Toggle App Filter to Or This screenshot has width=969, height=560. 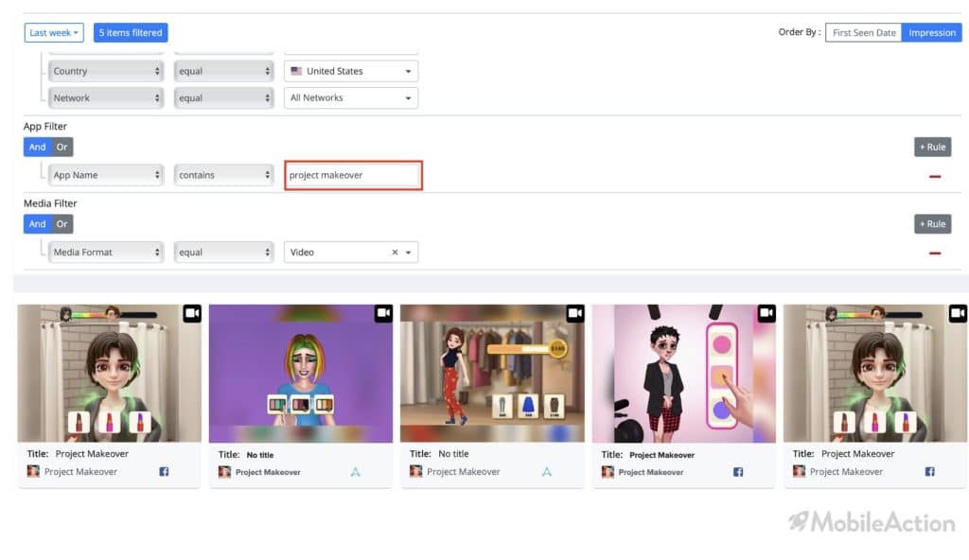pos(62,148)
